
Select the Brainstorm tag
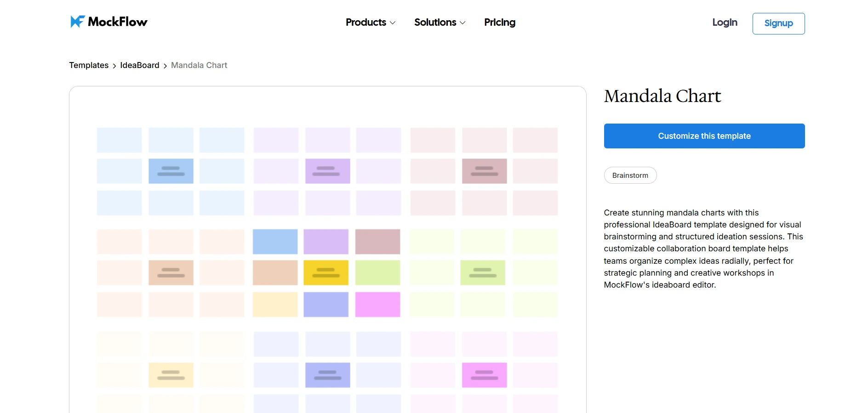630,175
